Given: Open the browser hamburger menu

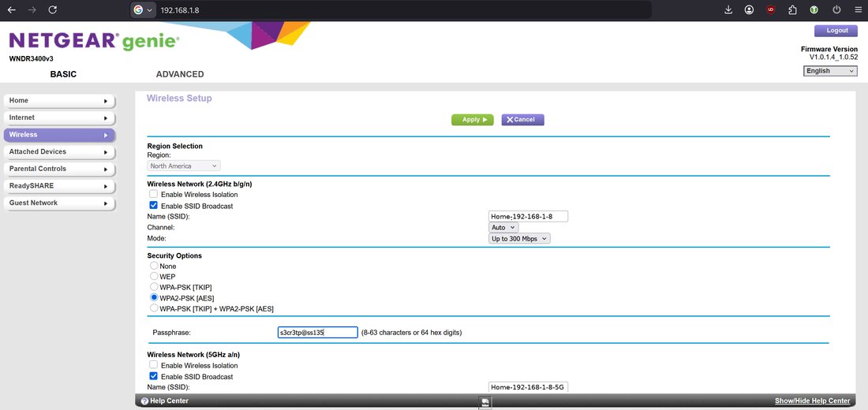Looking at the screenshot, I should click(x=858, y=10).
